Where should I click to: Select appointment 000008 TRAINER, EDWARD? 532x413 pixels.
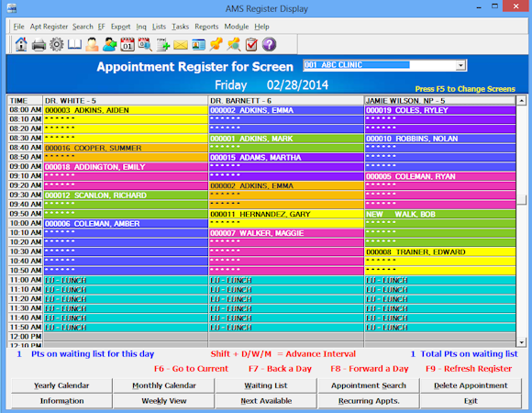click(440, 251)
